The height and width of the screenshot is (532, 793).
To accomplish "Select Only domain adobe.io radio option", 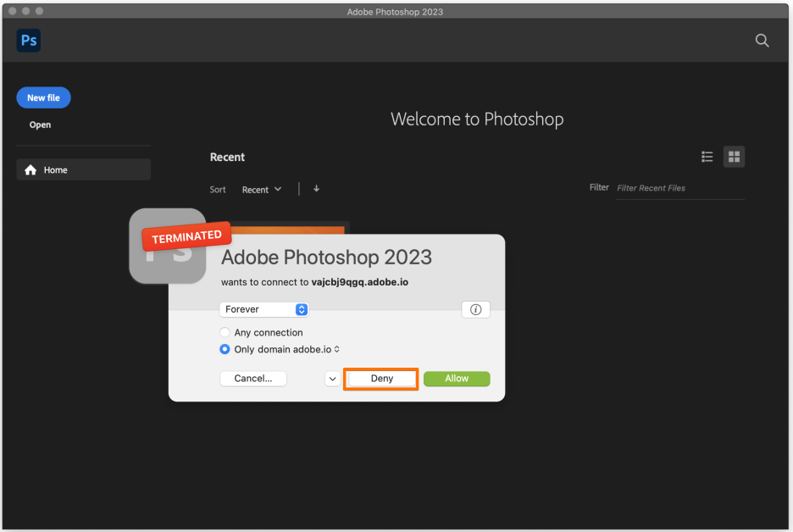I will pyautogui.click(x=225, y=349).
